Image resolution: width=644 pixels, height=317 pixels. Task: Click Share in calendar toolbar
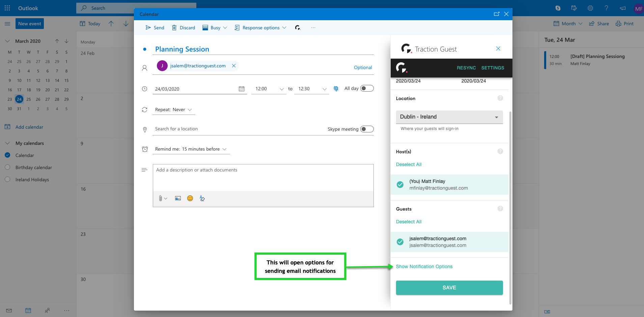click(x=599, y=24)
